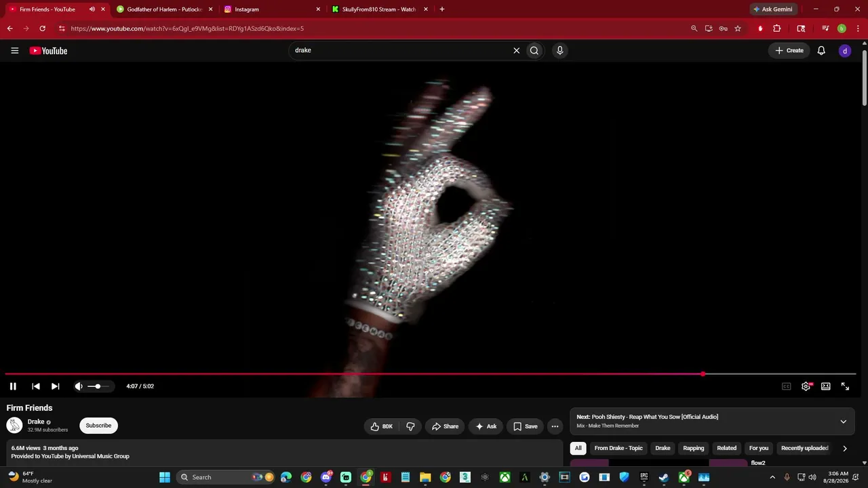Select the From Drake - Topic chip
868x488 pixels.
tap(618, 448)
